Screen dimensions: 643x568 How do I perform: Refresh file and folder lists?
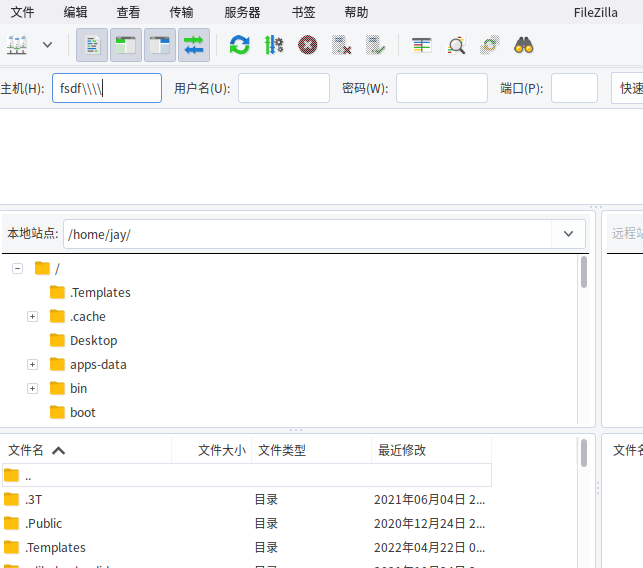239,45
